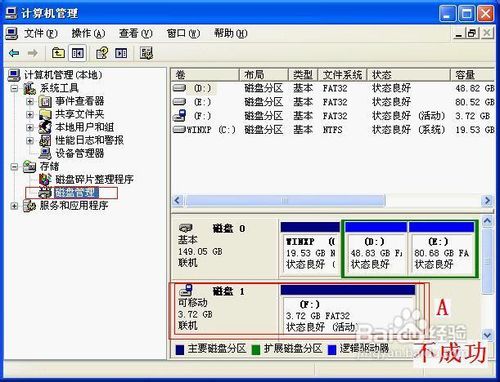This screenshot has height=382, width=500.
Task: Select the (F:) volume row
Action: click(333, 116)
